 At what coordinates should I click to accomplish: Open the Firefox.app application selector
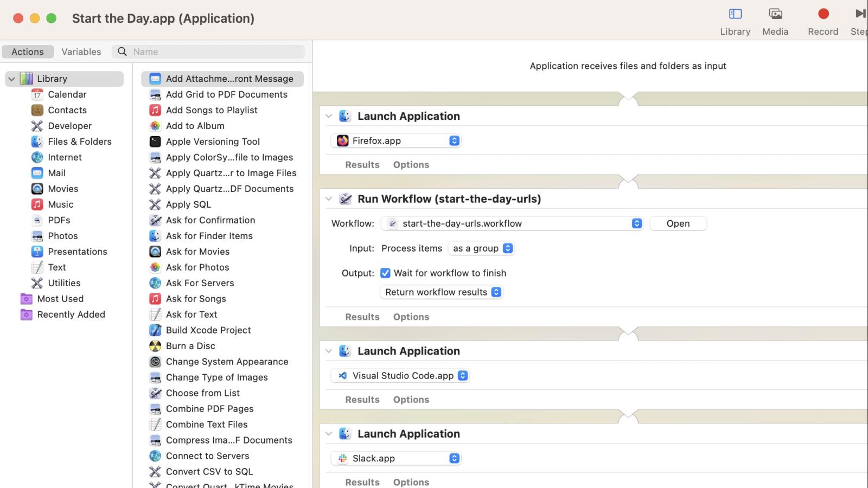click(x=454, y=140)
